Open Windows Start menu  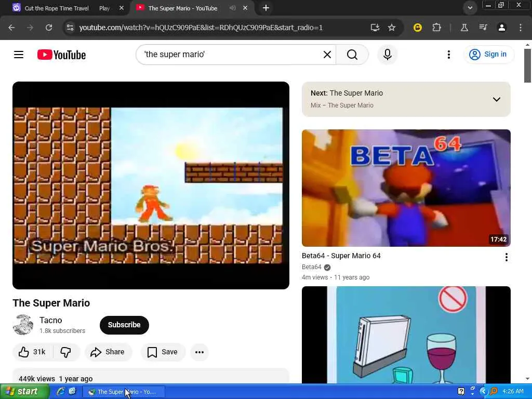pos(24,392)
